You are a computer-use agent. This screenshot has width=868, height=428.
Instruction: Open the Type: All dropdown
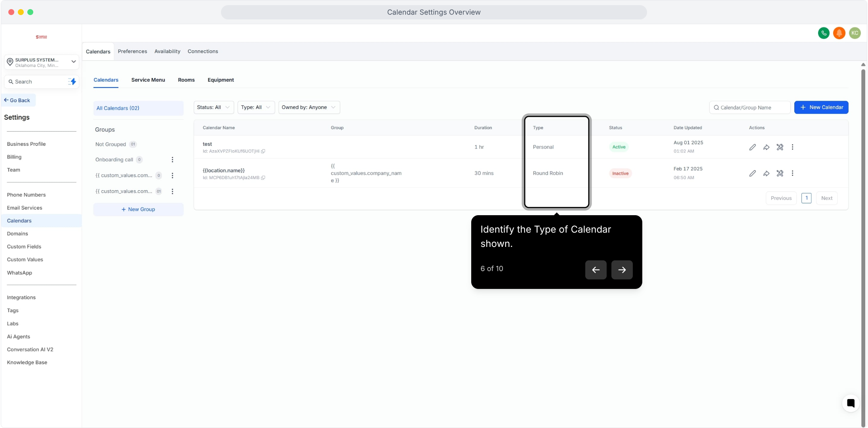(256, 107)
